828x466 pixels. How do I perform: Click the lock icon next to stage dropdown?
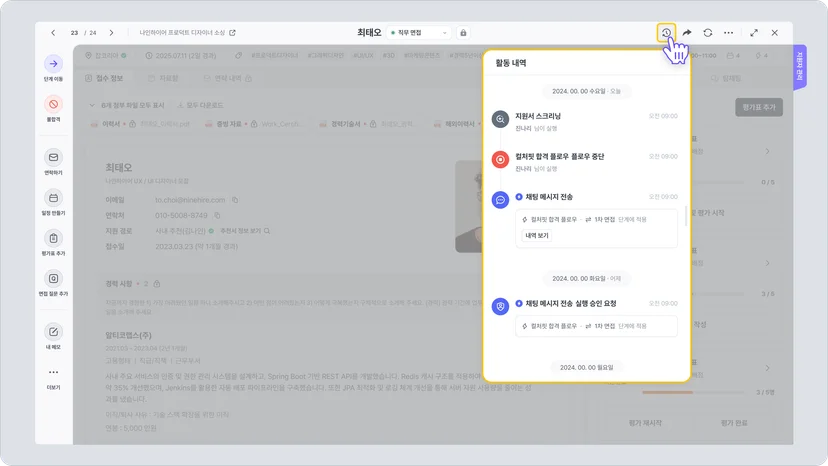click(463, 33)
